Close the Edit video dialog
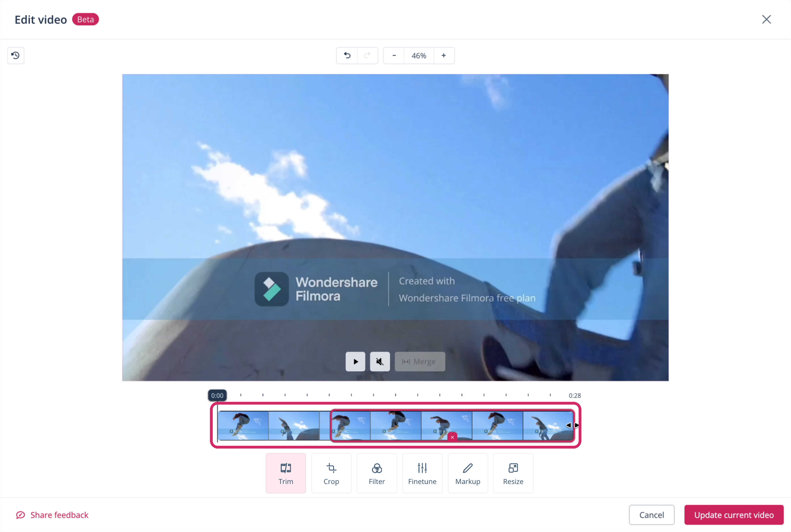Image resolution: width=791 pixels, height=532 pixels. [766, 19]
